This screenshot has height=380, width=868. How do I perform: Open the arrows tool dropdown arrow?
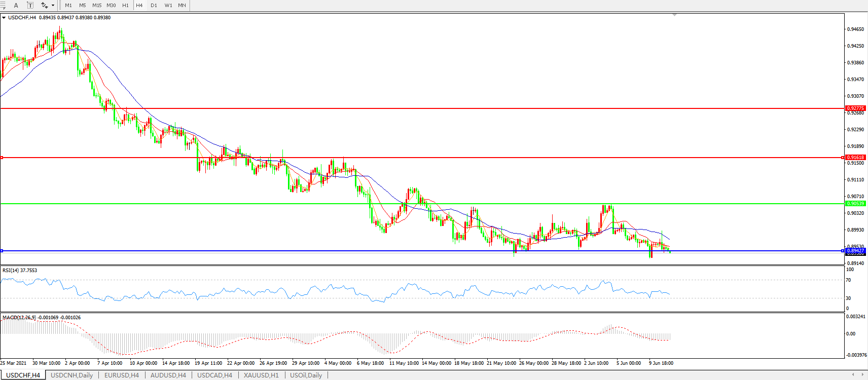point(53,5)
